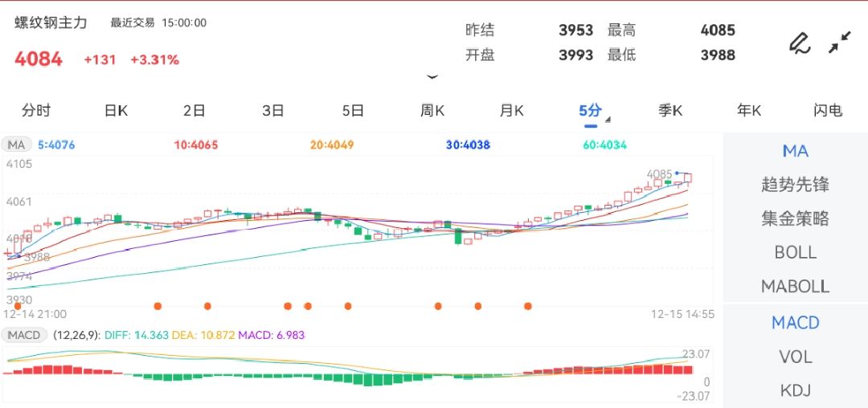Screen dimensions: 868x408
Task: Click the 4085 high marker on chart
Action: (x=659, y=173)
